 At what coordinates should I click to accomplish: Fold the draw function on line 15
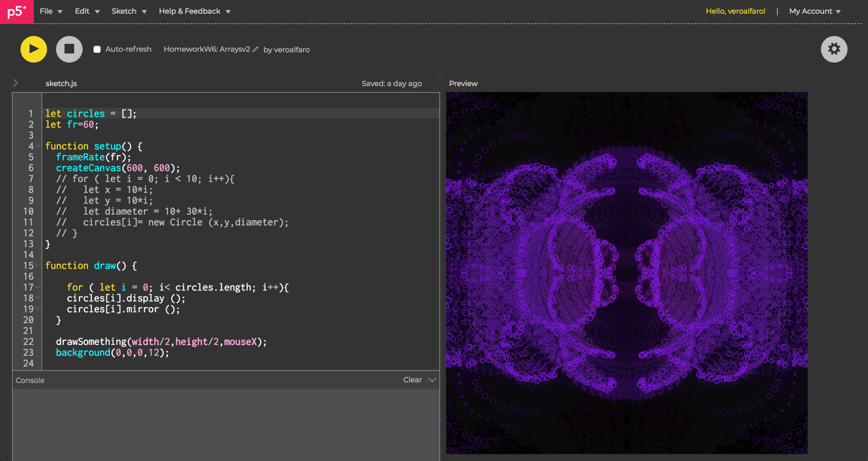pos(37,265)
